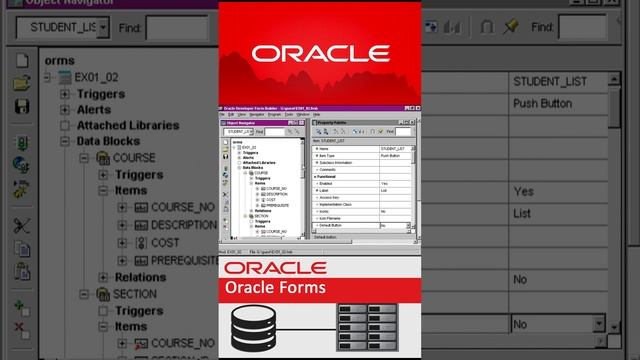Select the COURSE block label in the background tree
Viewport: 640px width, 360px height.
point(134,158)
